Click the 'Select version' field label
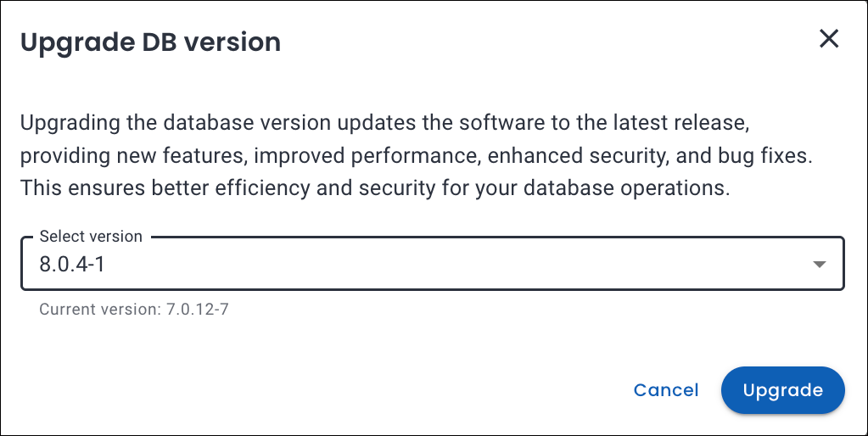The width and height of the screenshot is (868, 436). (x=91, y=237)
